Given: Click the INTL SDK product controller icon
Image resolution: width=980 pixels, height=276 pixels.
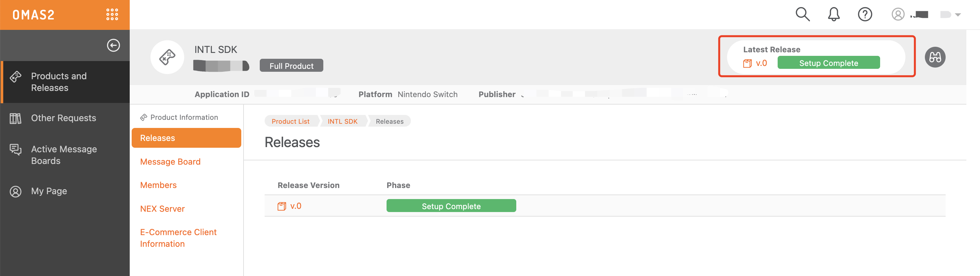Looking at the screenshot, I should pos(167,57).
